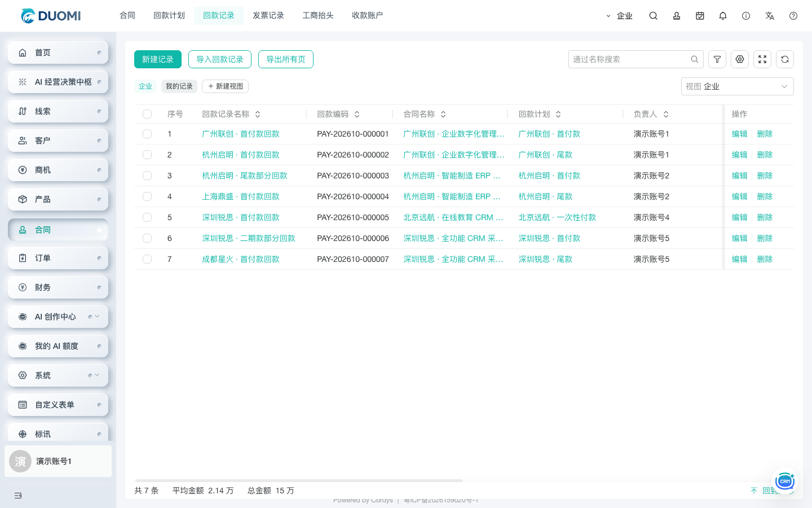Toggle fullscreen view of the table
This screenshot has width=812, height=508.
point(762,59)
